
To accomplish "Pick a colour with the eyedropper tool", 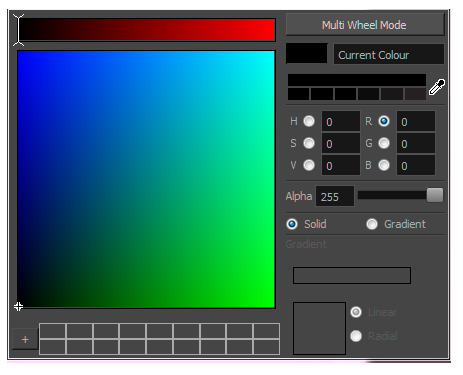I will pos(436,87).
